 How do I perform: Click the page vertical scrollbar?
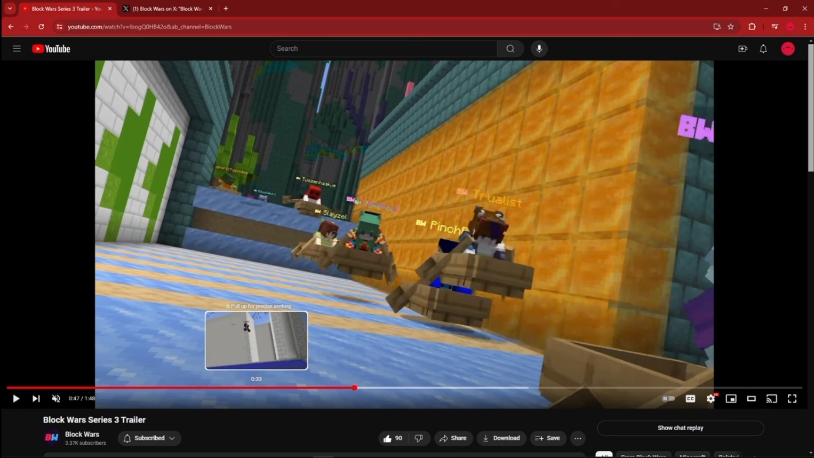[810, 106]
